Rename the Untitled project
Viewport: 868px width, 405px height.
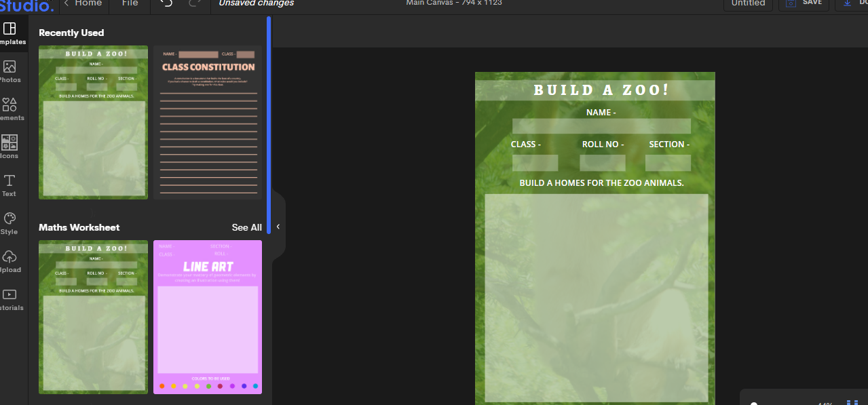(x=748, y=3)
